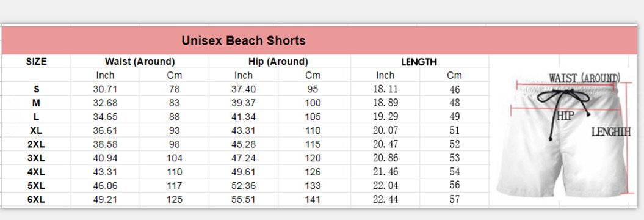The height and width of the screenshot is (220, 644).
Task: Click the length cell showing 22.44
Action: click(385, 200)
